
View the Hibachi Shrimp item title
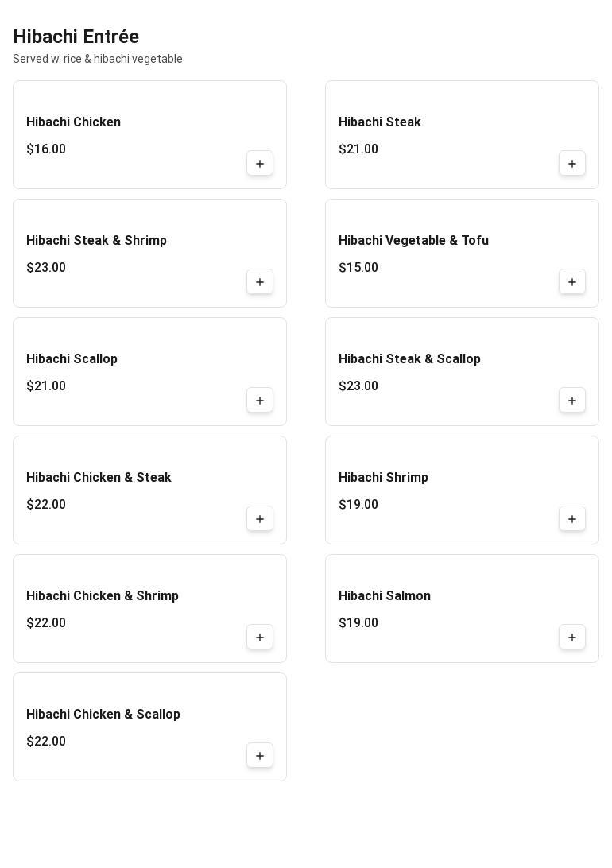click(383, 478)
